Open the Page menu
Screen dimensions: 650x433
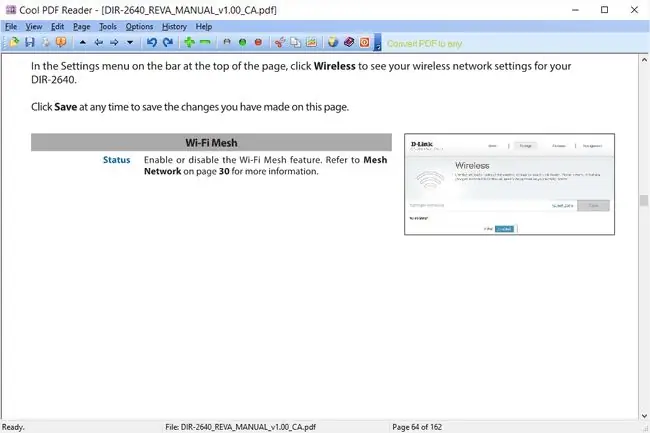[82, 27]
